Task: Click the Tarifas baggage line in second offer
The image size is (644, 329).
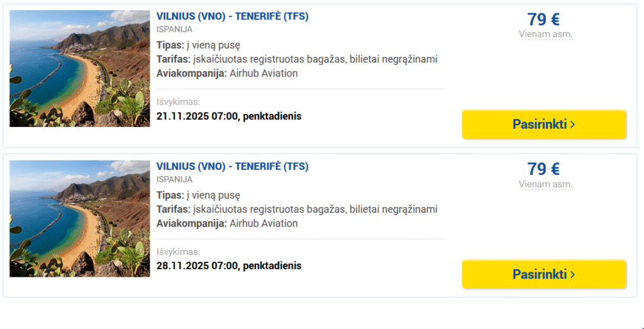Action: click(297, 209)
